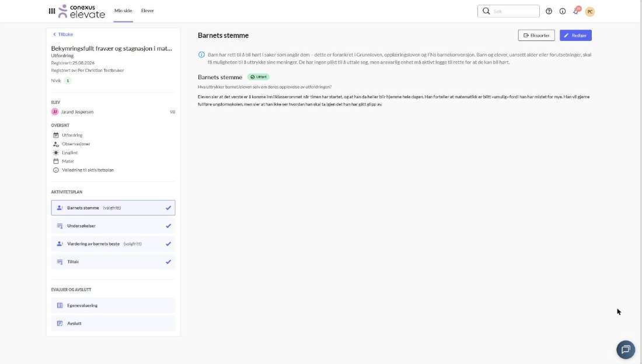
Task: Click in the search field
Action: click(508, 11)
